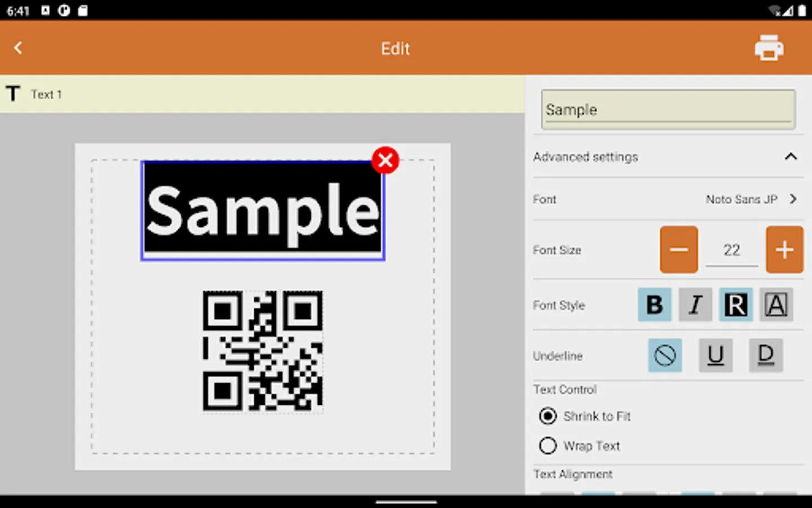Click the Text Control heading
812x508 pixels.
(x=565, y=389)
